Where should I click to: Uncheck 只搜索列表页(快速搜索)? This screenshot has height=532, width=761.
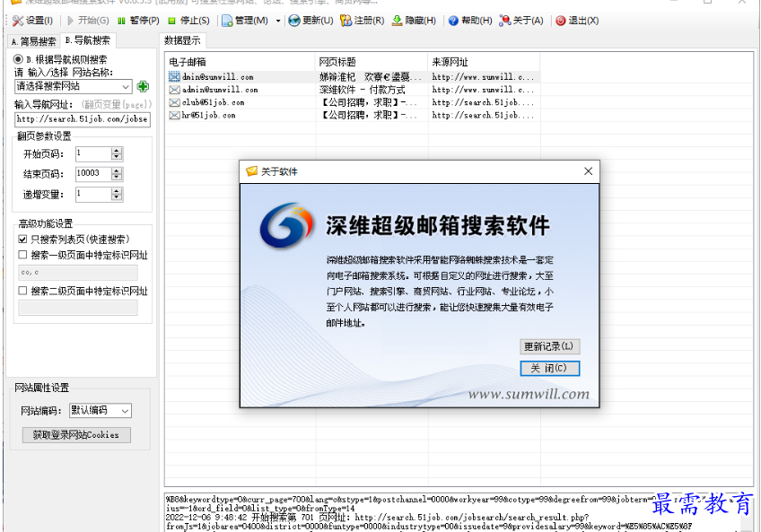22,240
